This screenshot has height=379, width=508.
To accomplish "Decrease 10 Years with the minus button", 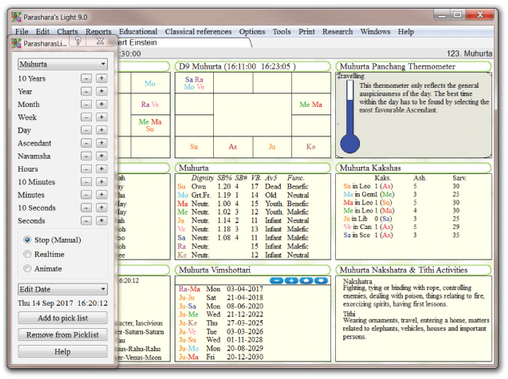I will coord(86,78).
